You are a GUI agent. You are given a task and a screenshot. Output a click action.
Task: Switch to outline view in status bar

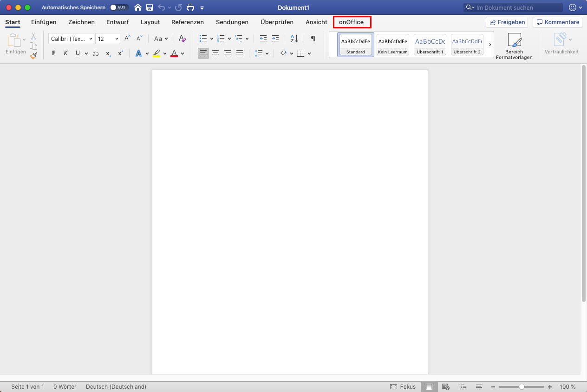coord(463,386)
